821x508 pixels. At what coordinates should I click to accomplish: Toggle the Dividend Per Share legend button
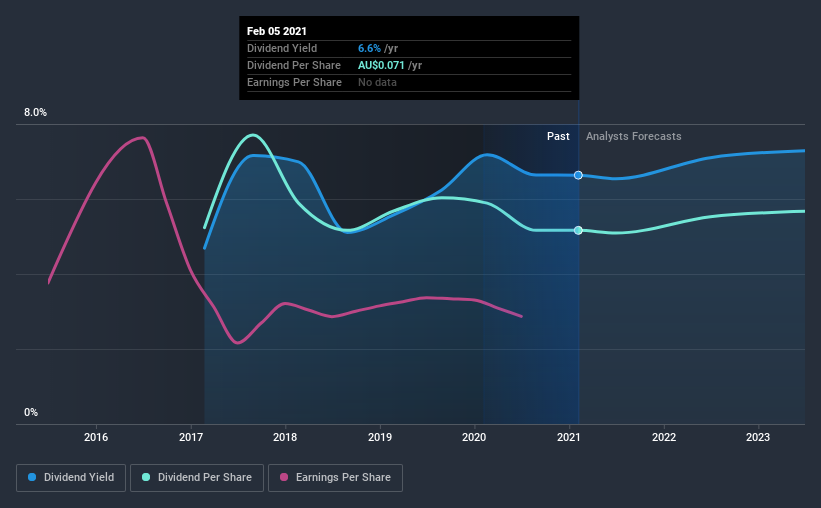(x=197, y=478)
